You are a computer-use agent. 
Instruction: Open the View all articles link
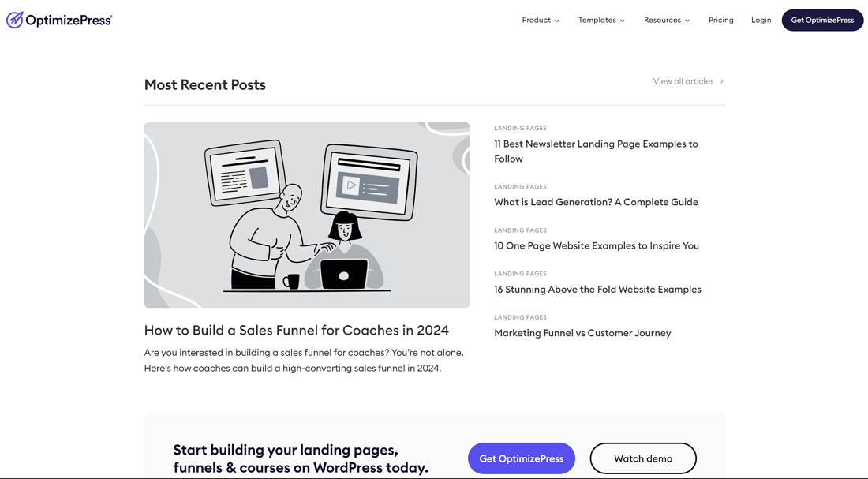pos(683,81)
